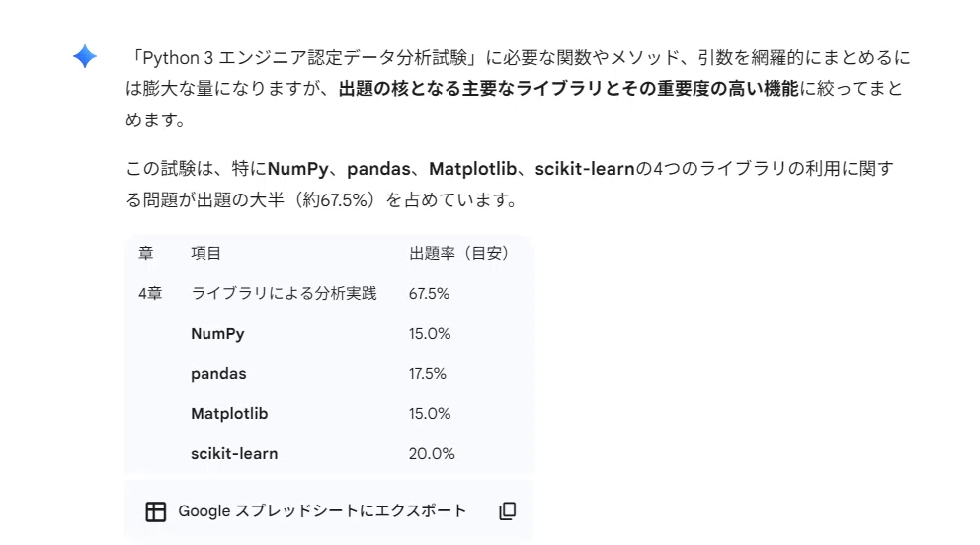
Task: Click the 出題率（目安） column header
Action: (460, 253)
